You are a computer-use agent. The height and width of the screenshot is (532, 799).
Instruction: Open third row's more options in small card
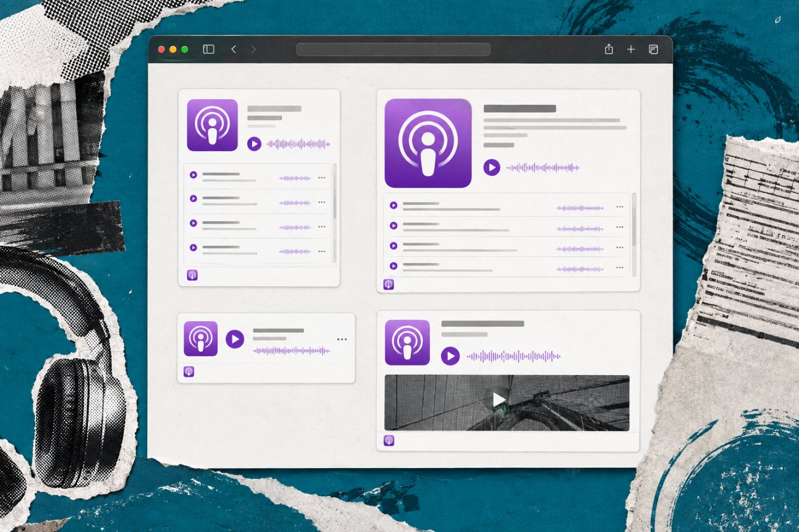(x=322, y=227)
